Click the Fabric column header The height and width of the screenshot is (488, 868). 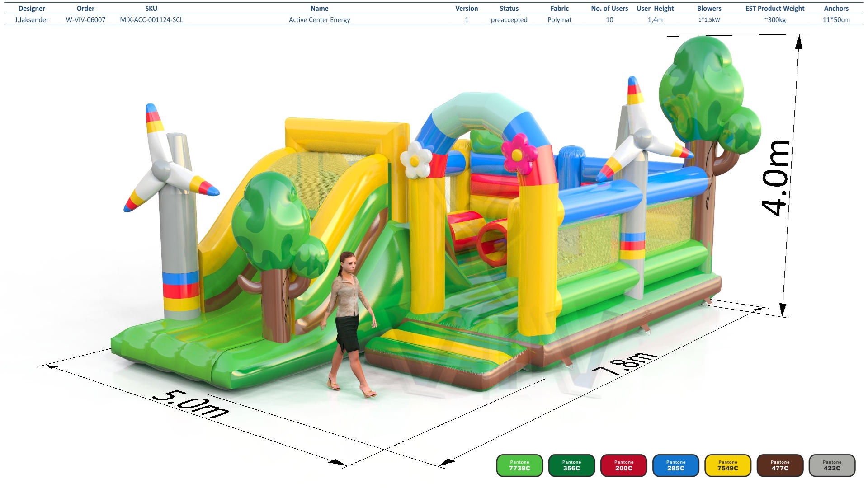pyautogui.click(x=560, y=9)
